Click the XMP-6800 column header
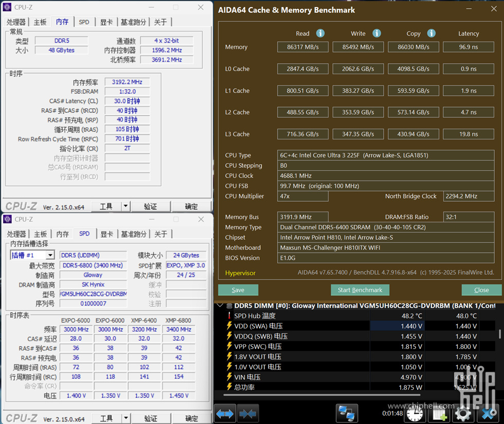 pos(178,321)
